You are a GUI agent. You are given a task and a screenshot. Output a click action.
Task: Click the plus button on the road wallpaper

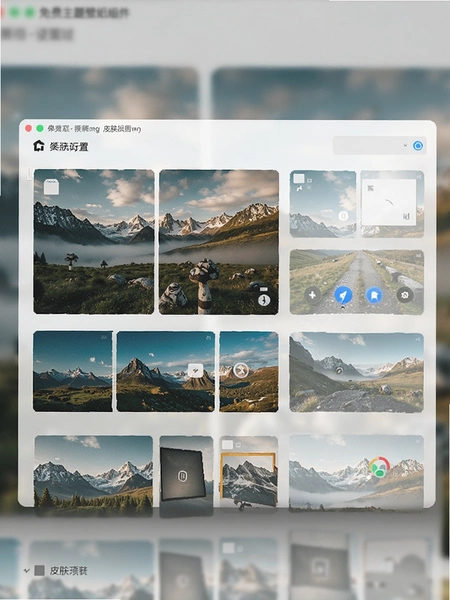pyautogui.click(x=313, y=295)
